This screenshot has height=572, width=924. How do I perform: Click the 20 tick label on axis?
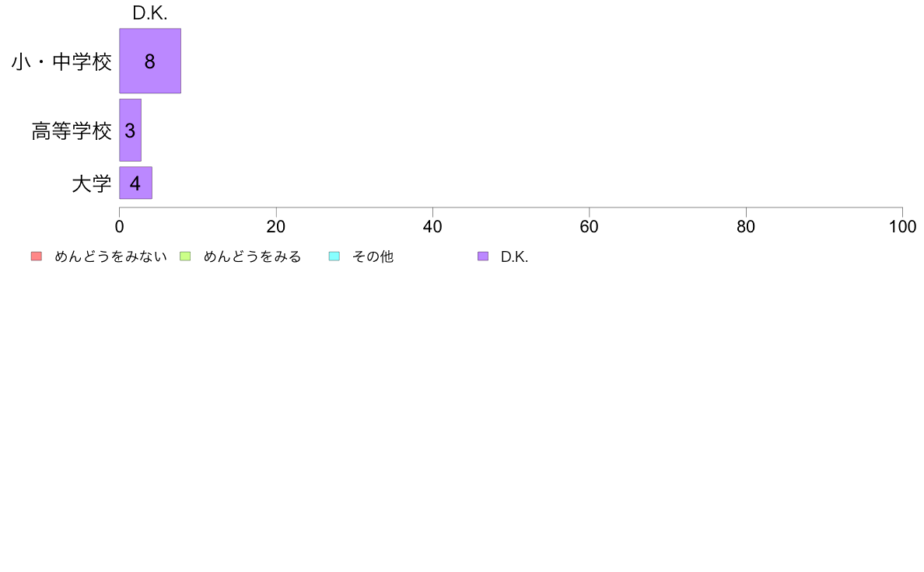(276, 227)
